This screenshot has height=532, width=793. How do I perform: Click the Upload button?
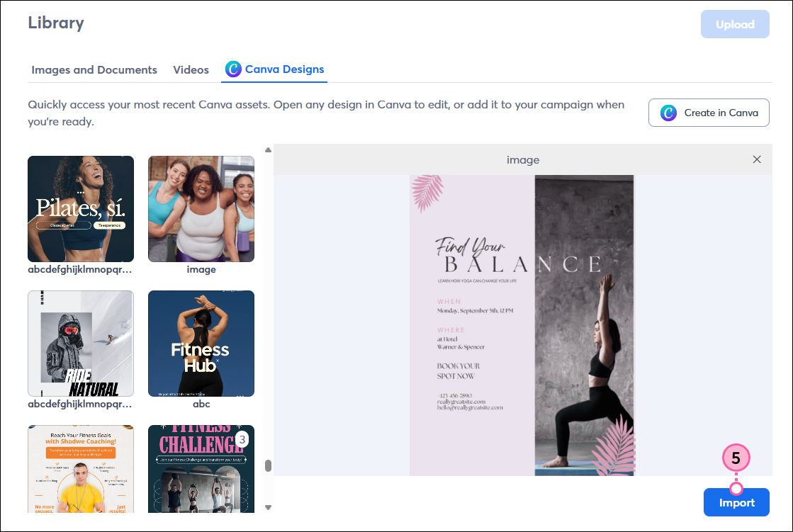click(x=735, y=23)
